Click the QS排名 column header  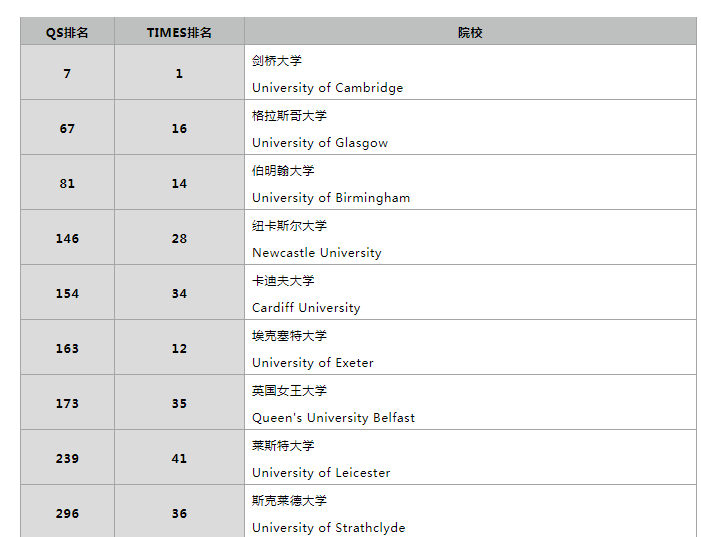click(x=67, y=32)
